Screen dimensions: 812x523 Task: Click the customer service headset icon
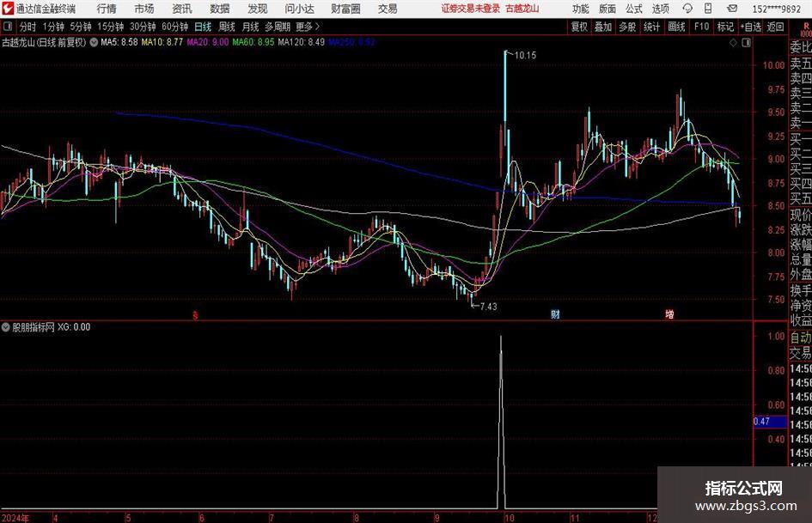click(x=687, y=9)
